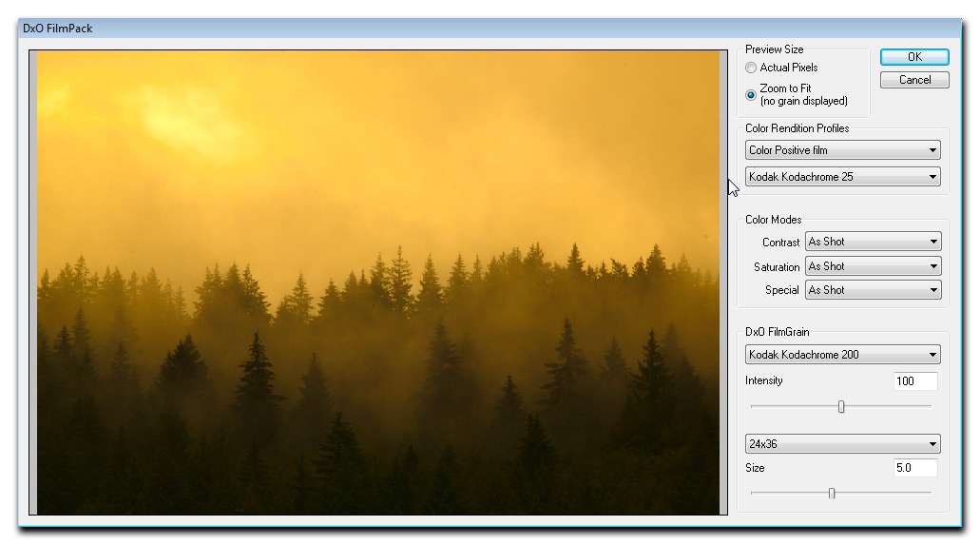This screenshot has height=545, width=980.
Task: Click the Cancel button
Action: click(914, 80)
